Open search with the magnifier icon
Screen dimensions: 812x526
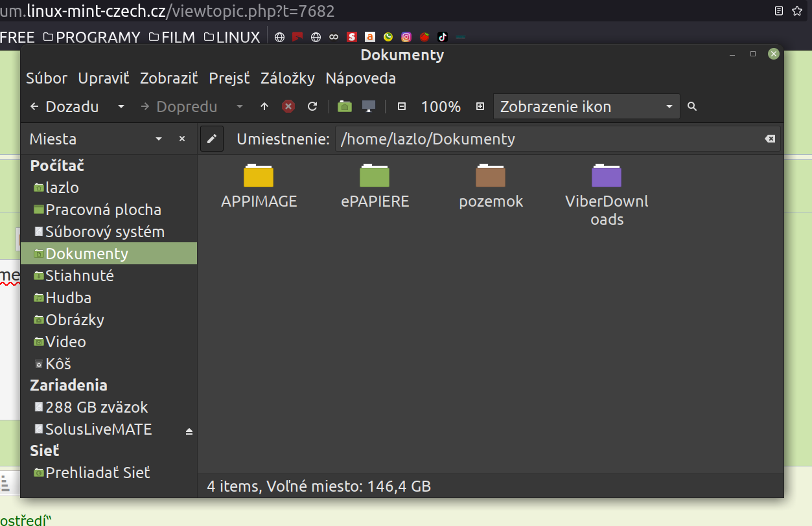692,107
